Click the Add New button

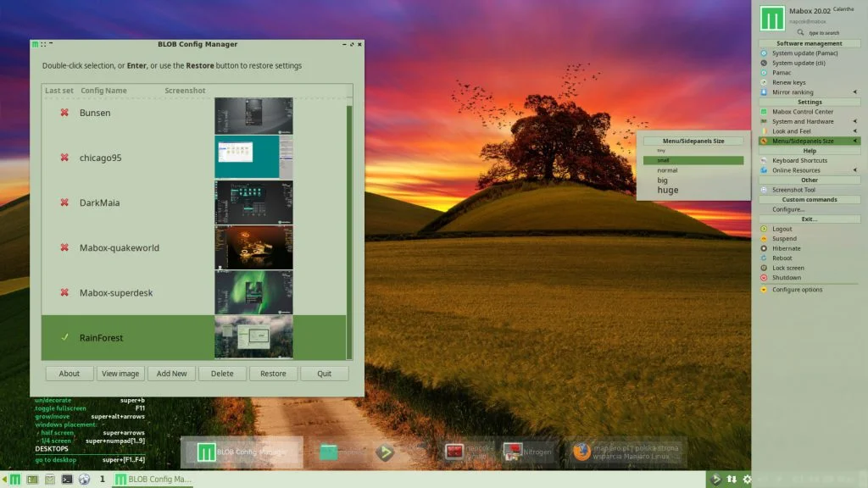tap(171, 374)
